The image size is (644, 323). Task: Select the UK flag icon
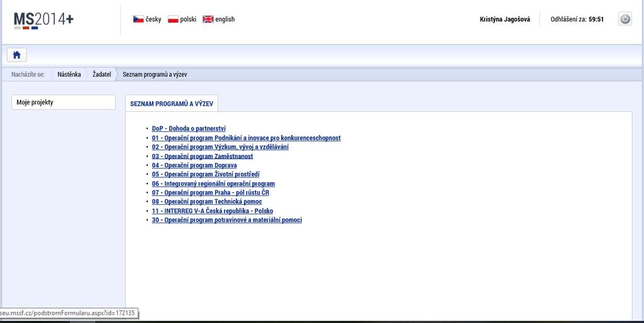click(208, 19)
